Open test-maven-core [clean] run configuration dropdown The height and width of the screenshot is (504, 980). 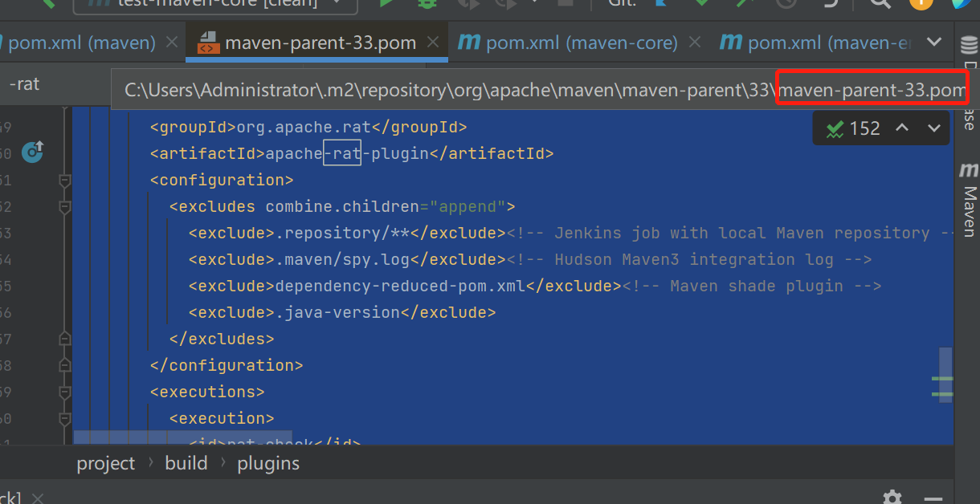215,4
